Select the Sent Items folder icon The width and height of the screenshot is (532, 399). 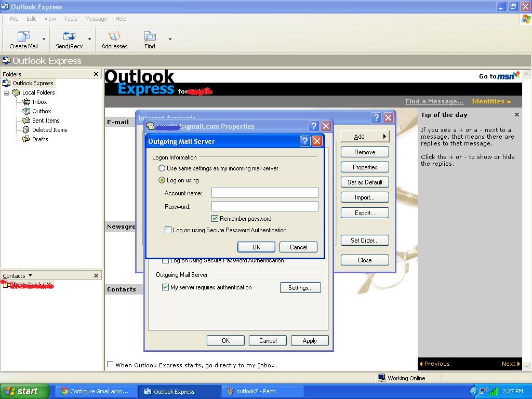[26, 121]
